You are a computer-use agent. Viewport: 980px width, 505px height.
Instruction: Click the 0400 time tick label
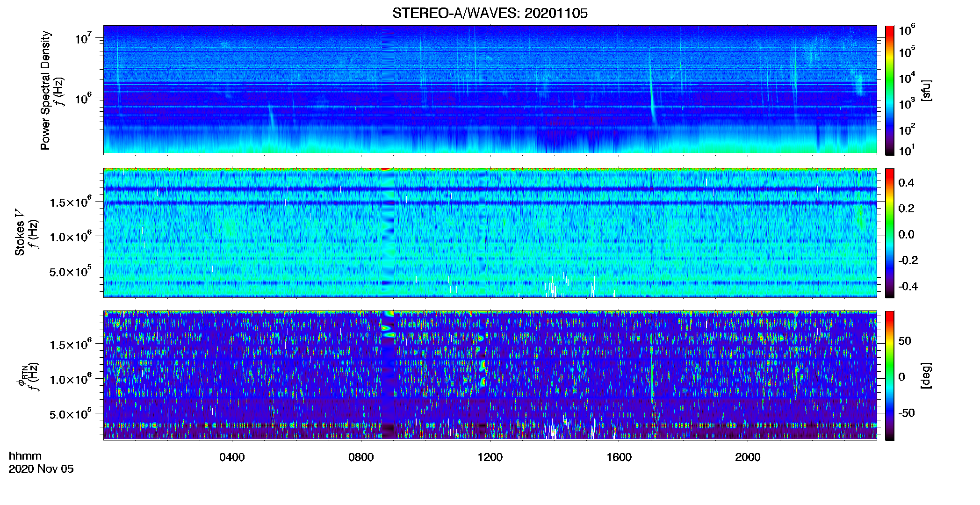click(x=232, y=457)
